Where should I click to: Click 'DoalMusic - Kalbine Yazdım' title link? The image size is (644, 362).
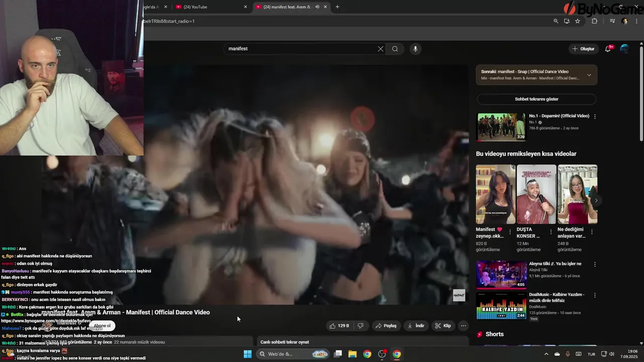click(x=556, y=297)
